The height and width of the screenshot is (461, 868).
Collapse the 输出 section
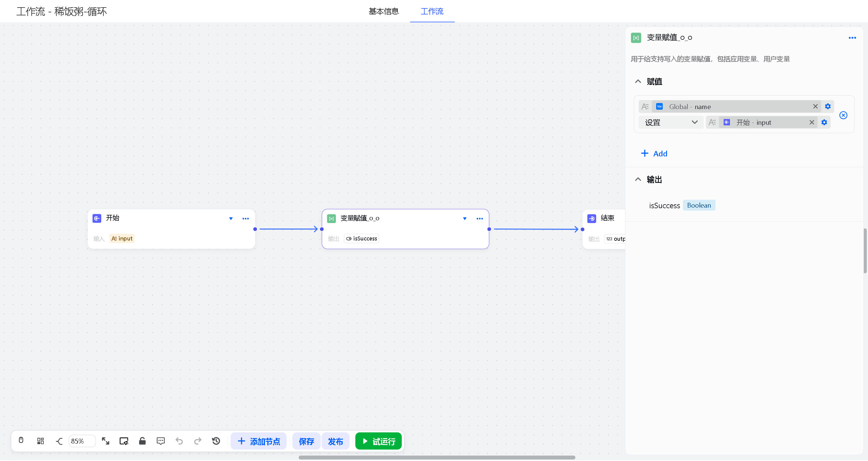(638, 179)
